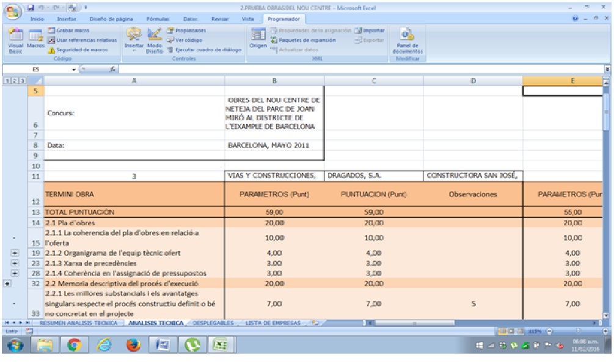
Task: Click the Name Box showing E5
Action: click(x=37, y=70)
